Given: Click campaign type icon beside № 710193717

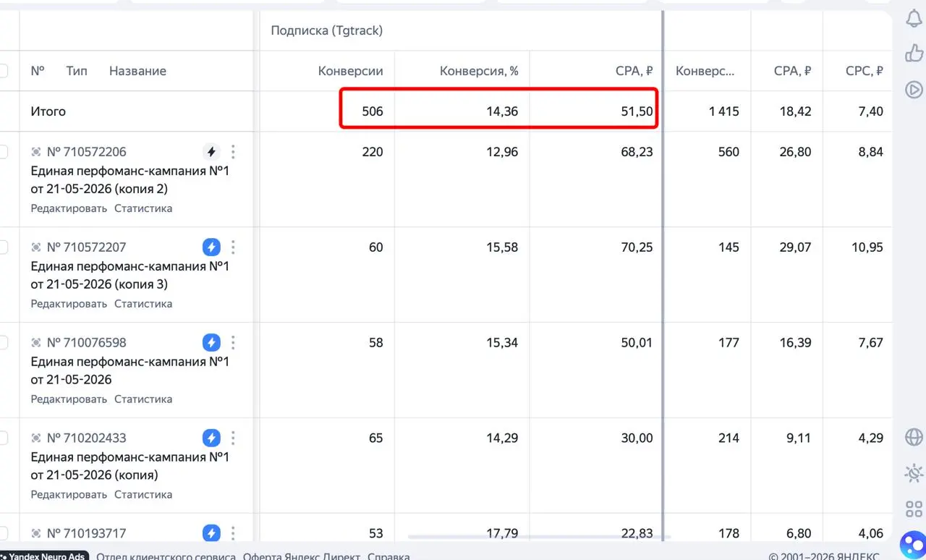Looking at the screenshot, I should coord(36,533).
